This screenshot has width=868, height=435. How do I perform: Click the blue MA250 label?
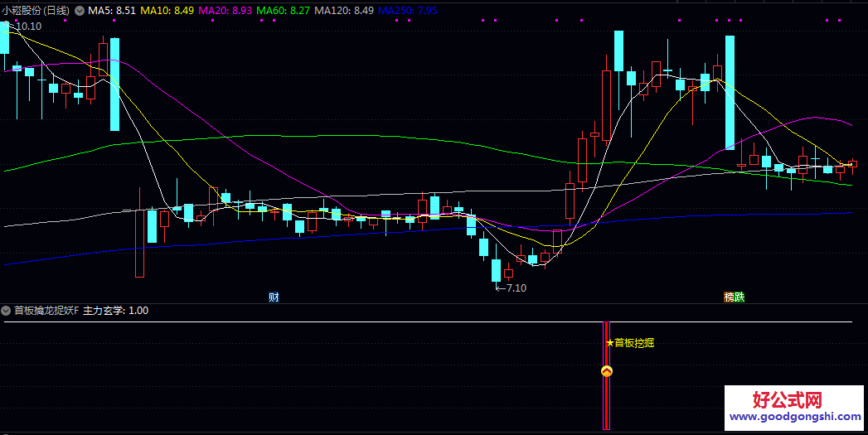click(408, 11)
